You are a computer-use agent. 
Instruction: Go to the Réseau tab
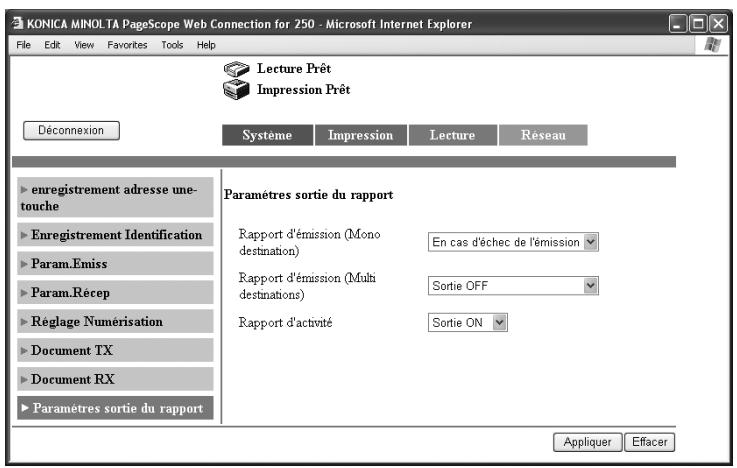(x=543, y=135)
